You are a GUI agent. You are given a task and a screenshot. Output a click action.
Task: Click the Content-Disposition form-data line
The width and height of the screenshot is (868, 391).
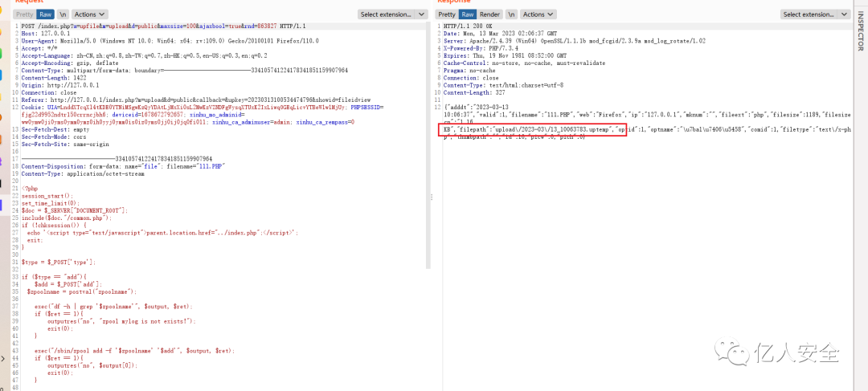pos(123,166)
